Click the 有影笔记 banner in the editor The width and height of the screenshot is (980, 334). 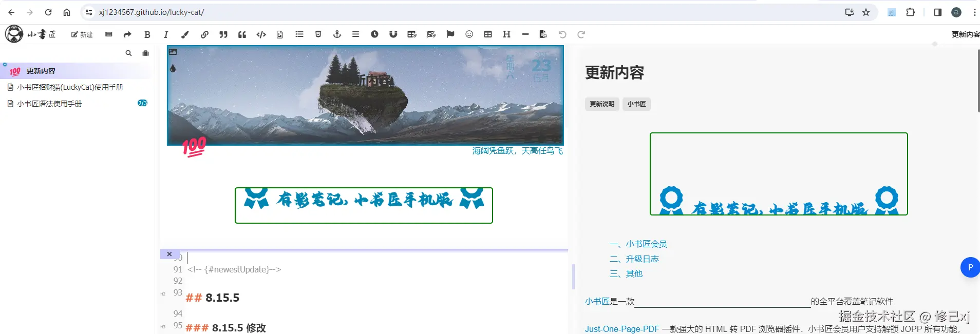point(364,205)
